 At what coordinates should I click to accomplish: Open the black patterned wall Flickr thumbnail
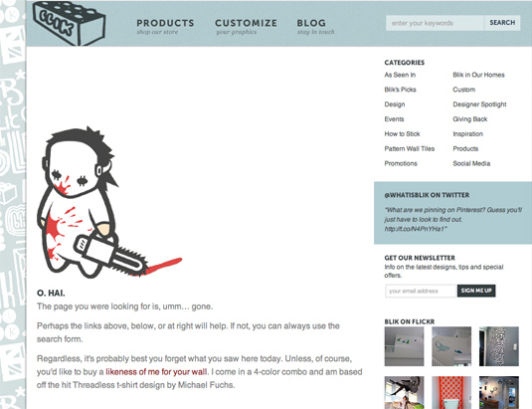(x=499, y=346)
